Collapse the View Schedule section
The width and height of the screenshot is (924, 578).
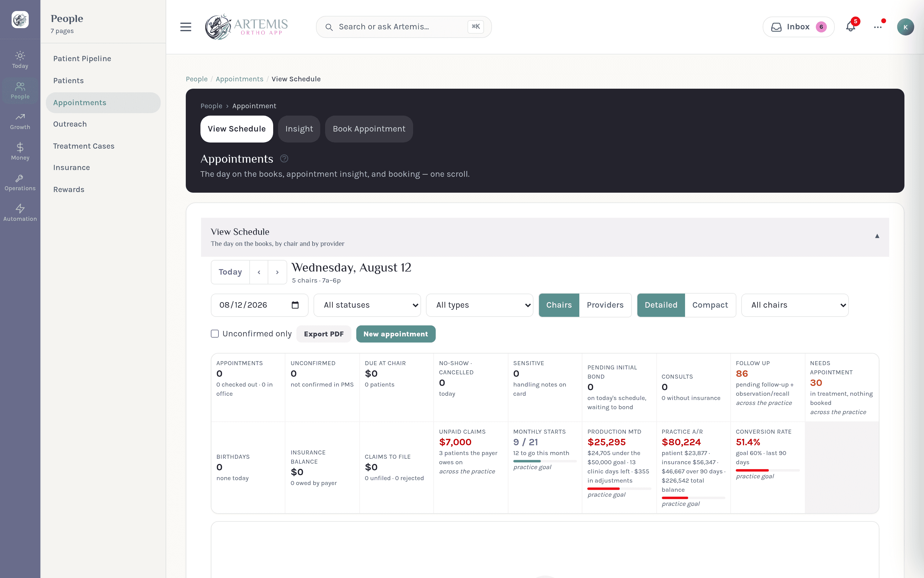click(x=877, y=236)
